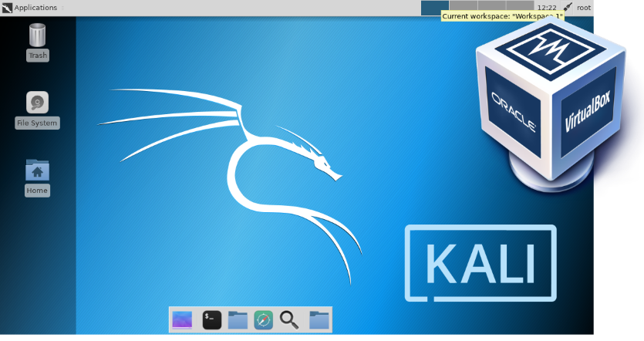
Task: Click the KALI wordmark on the wallpaper
Action: [x=480, y=263]
